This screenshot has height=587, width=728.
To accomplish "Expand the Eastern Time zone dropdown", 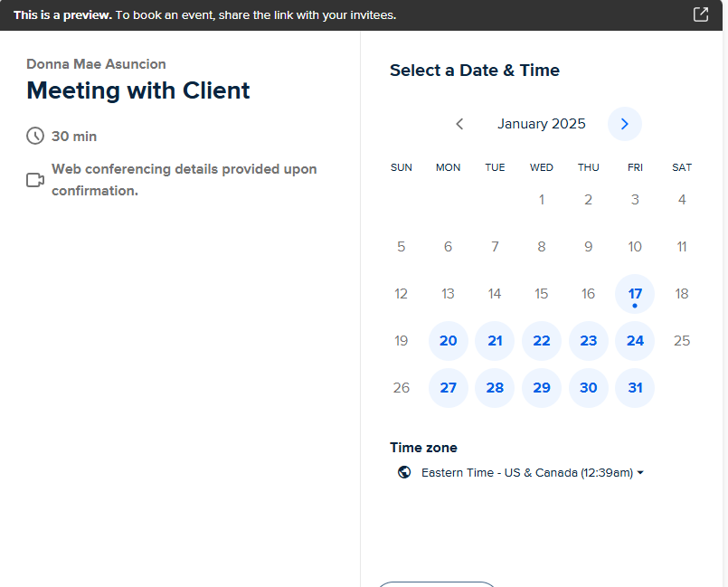I will click(x=526, y=472).
